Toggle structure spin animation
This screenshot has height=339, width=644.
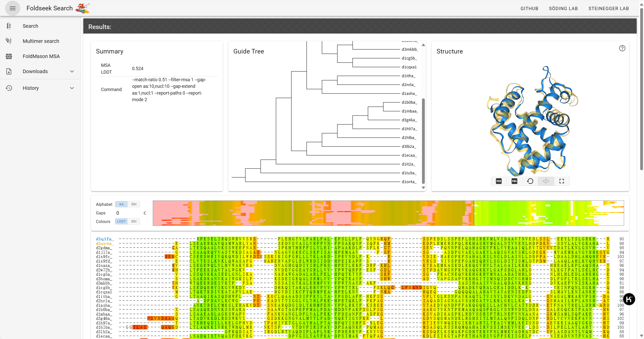point(546,181)
